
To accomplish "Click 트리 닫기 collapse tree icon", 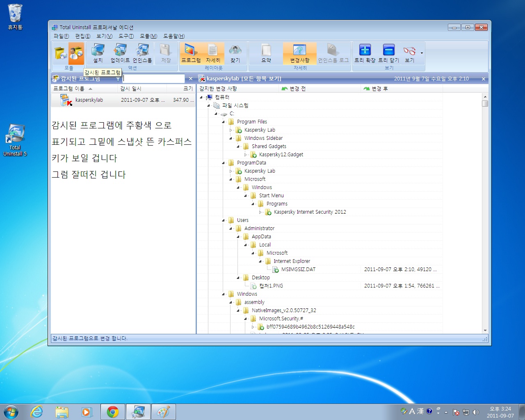I will click(388, 53).
